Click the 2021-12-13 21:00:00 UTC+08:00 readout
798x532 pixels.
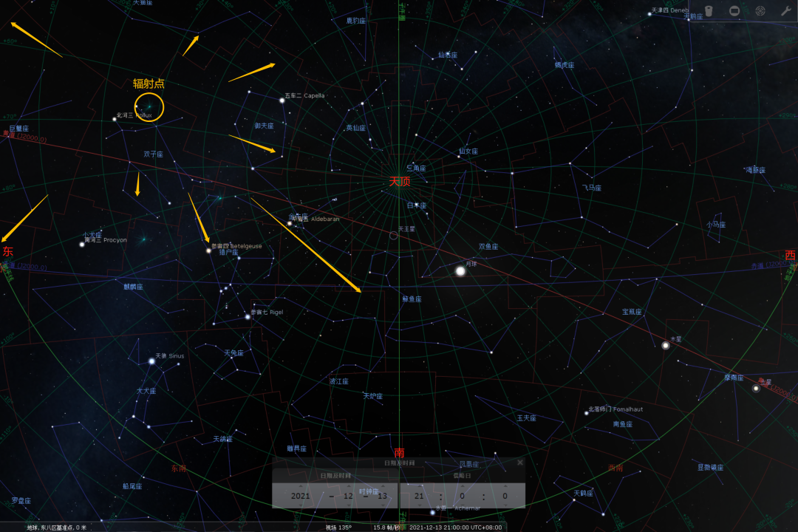[x=455, y=528]
